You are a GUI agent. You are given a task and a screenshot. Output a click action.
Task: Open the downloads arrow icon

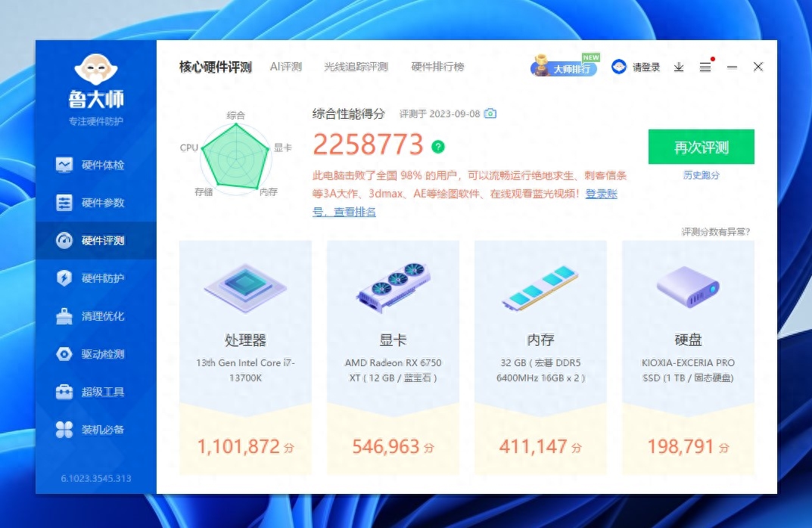coord(679,67)
